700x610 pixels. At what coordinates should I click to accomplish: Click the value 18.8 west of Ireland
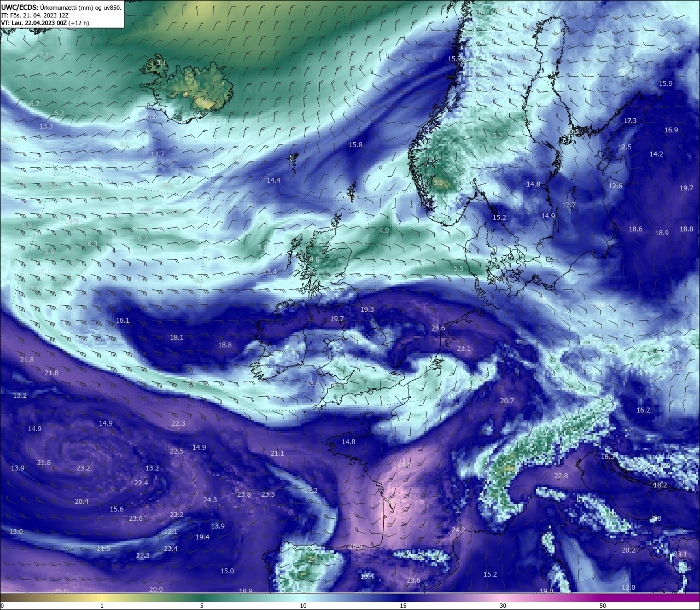(x=225, y=345)
